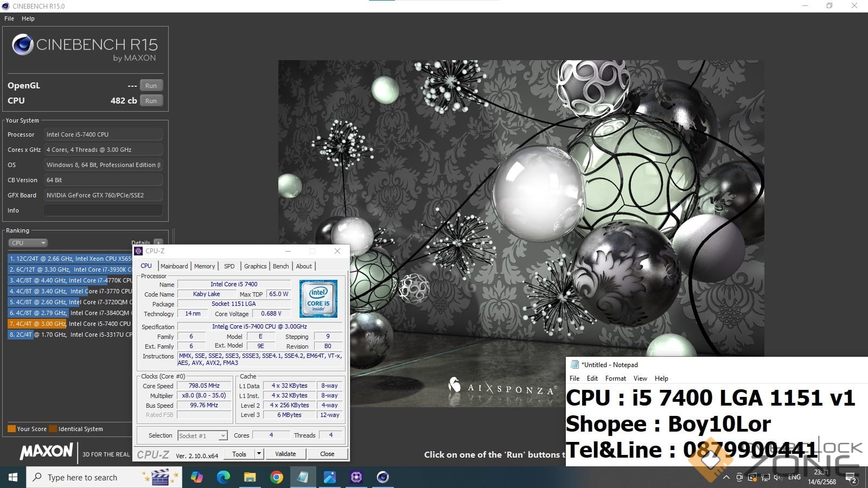Switch to CPU-Z via its taskbar icon
The height and width of the screenshot is (488, 868).
click(356, 477)
